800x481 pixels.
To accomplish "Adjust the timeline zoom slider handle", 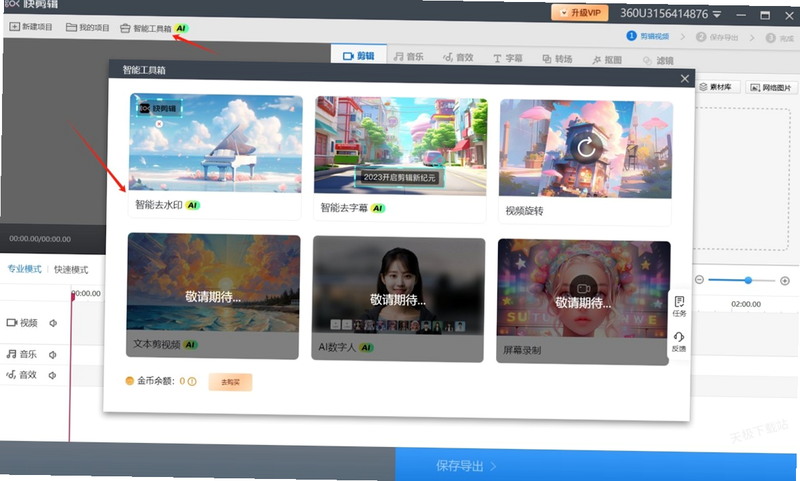I will pos(748,280).
